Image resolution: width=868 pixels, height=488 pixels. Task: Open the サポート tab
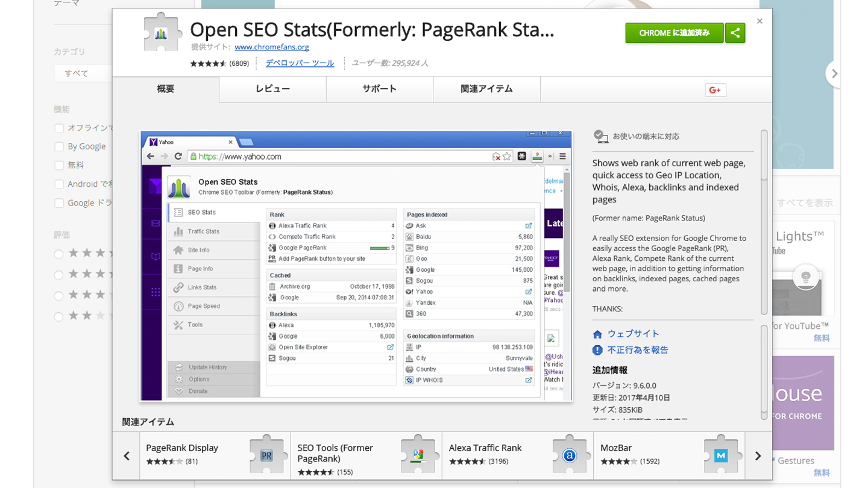click(380, 89)
